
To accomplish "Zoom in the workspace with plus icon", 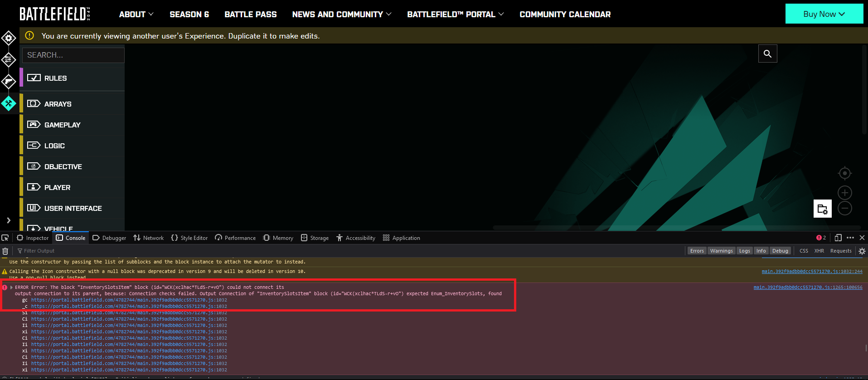I will click(844, 193).
